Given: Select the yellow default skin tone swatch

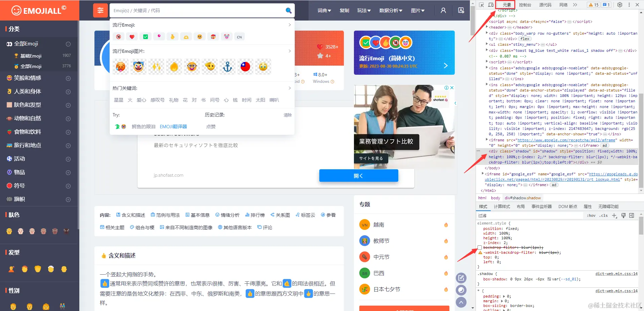Looking at the screenshot, I should click(x=9, y=231).
